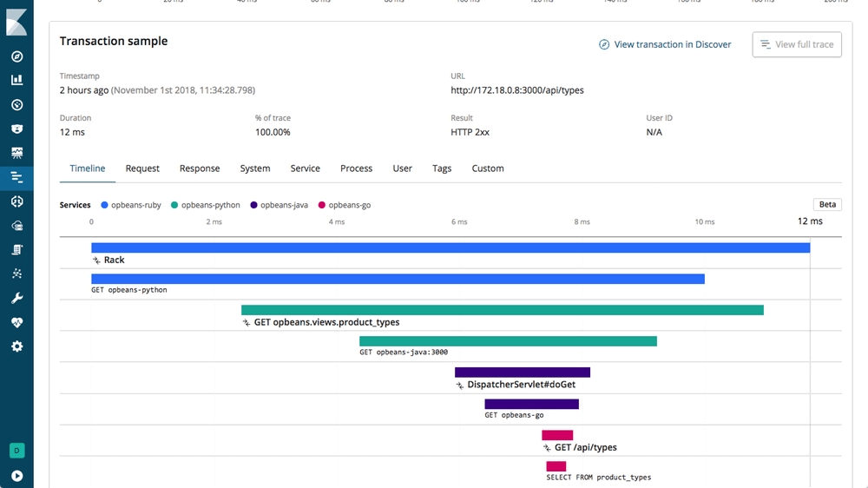Viewport: 868px width, 488px height.
Task: Expand the sidebar with the bottom arrow icon
Action: coord(16,476)
